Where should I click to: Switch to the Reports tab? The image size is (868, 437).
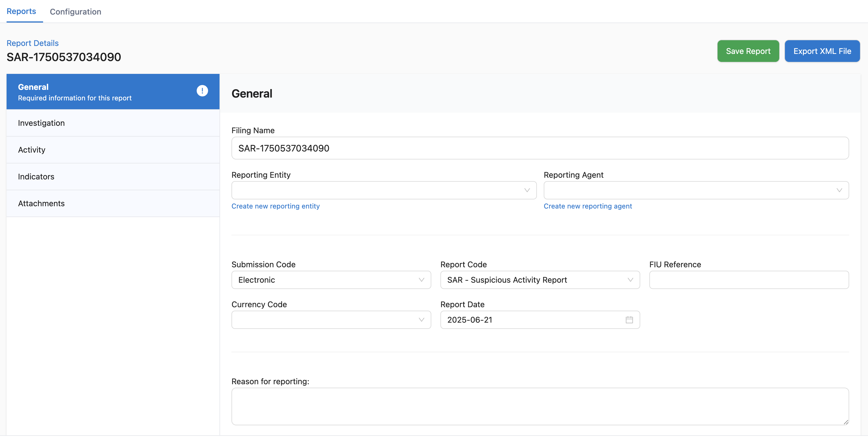point(21,11)
